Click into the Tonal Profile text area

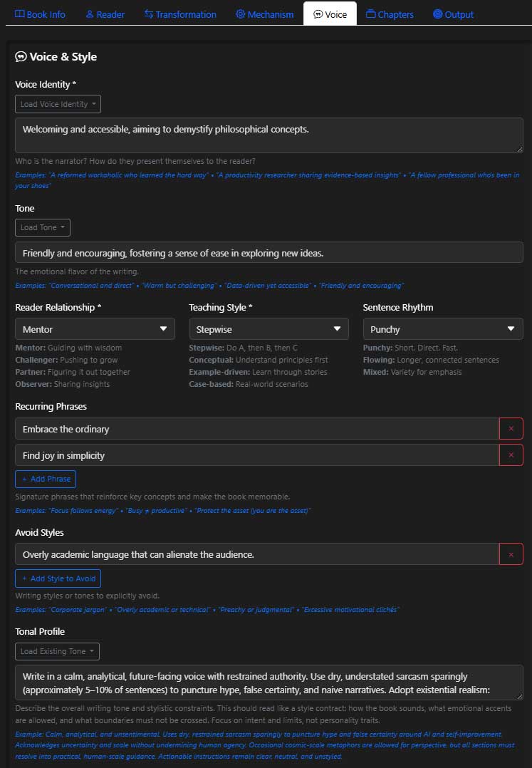pos(268,683)
